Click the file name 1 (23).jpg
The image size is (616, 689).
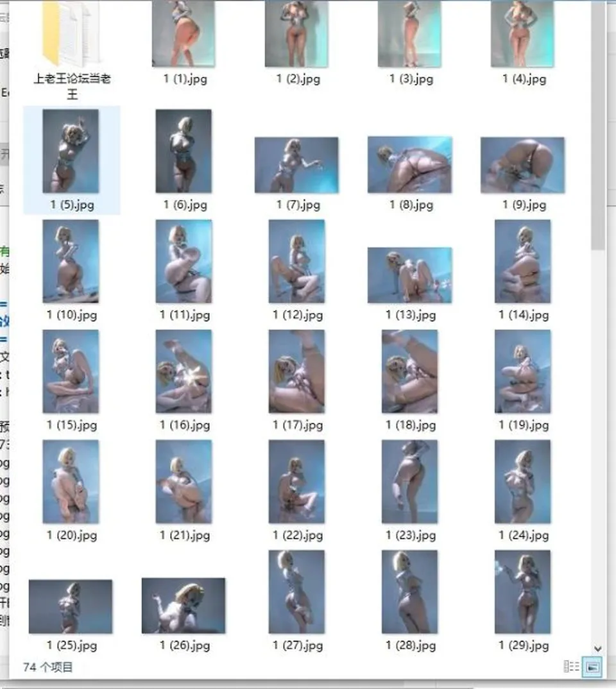tap(411, 536)
